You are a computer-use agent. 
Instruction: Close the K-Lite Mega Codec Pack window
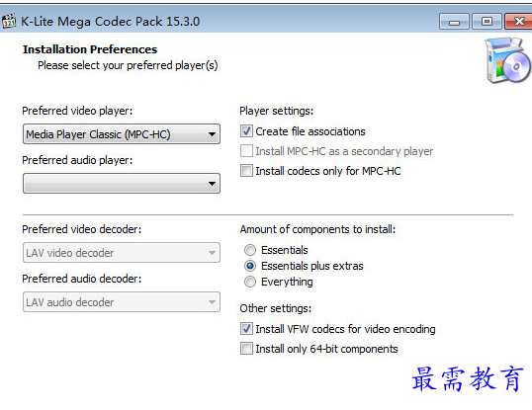(519, 22)
